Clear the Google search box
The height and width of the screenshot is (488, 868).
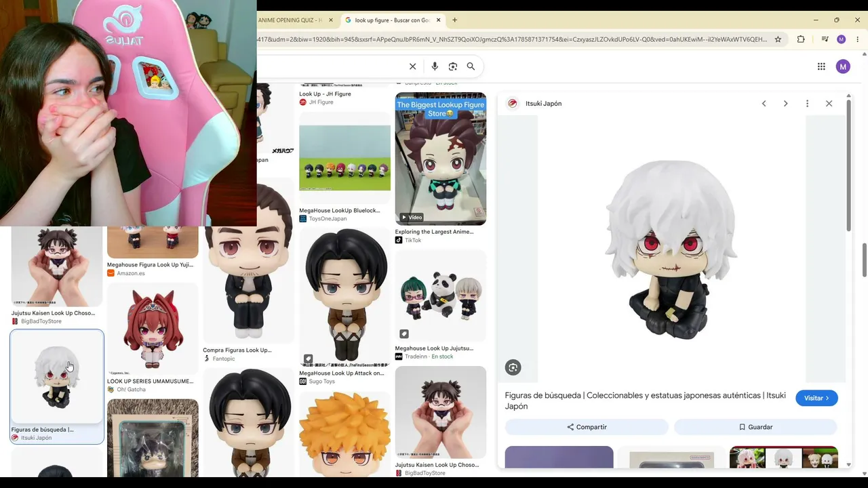click(412, 66)
